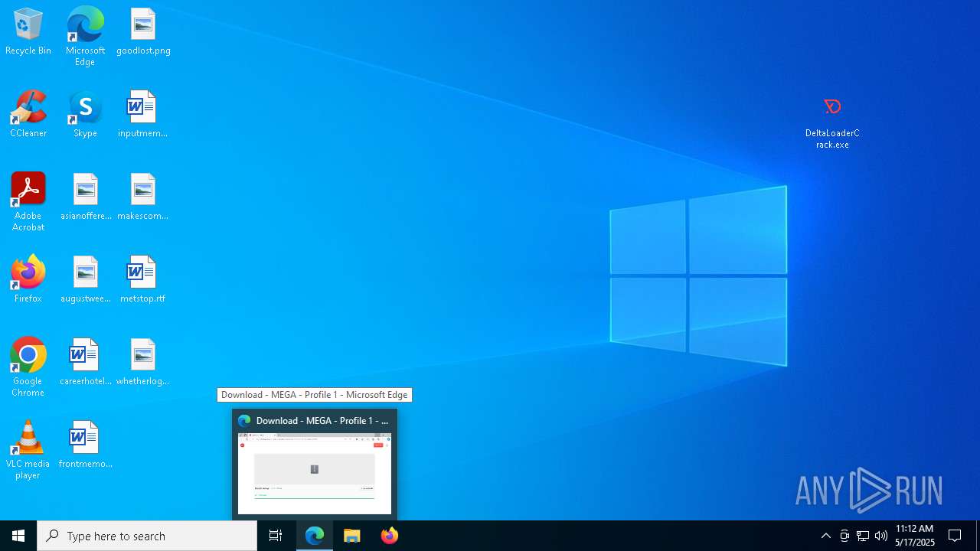Viewport: 980px width, 551px height.
Task: Select the augustwee... image file
Action: pos(85,280)
